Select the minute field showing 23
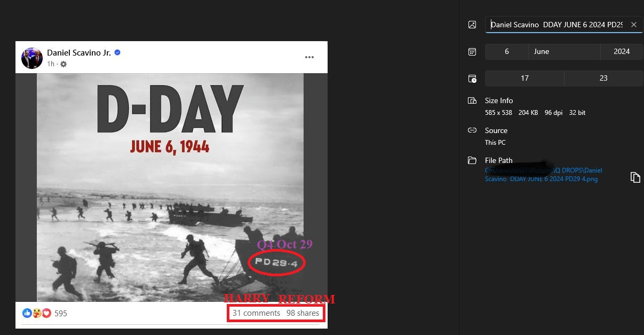This screenshot has width=644, height=335. [603, 79]
